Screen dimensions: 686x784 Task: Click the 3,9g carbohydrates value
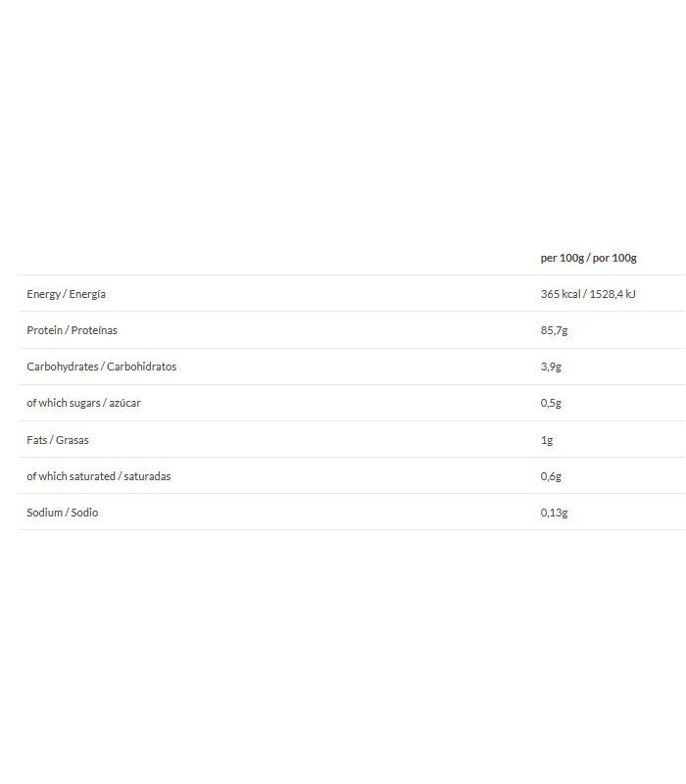(x=551, y=367)
